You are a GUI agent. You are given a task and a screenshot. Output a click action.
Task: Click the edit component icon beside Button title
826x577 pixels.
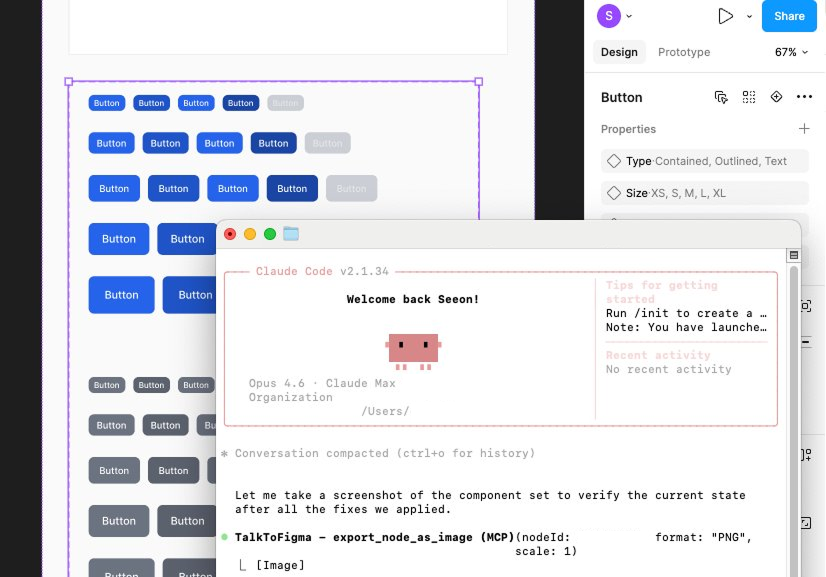coord(721,97)
